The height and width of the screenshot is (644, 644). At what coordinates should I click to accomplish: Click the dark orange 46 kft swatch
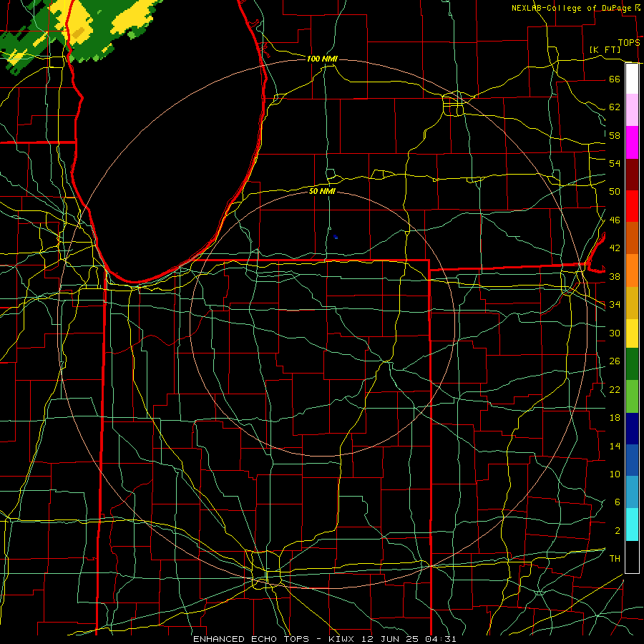click(x=632, y=238)
